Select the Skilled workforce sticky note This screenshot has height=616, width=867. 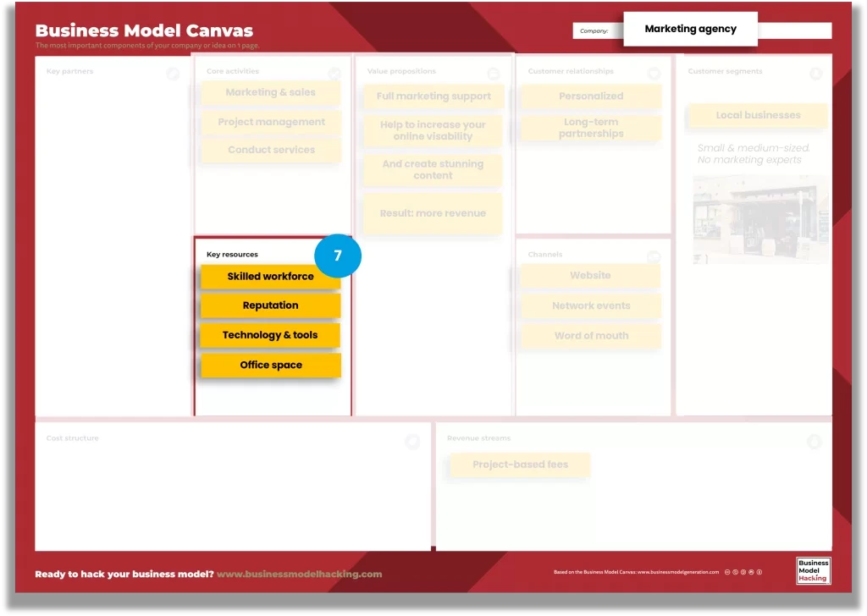270,276
